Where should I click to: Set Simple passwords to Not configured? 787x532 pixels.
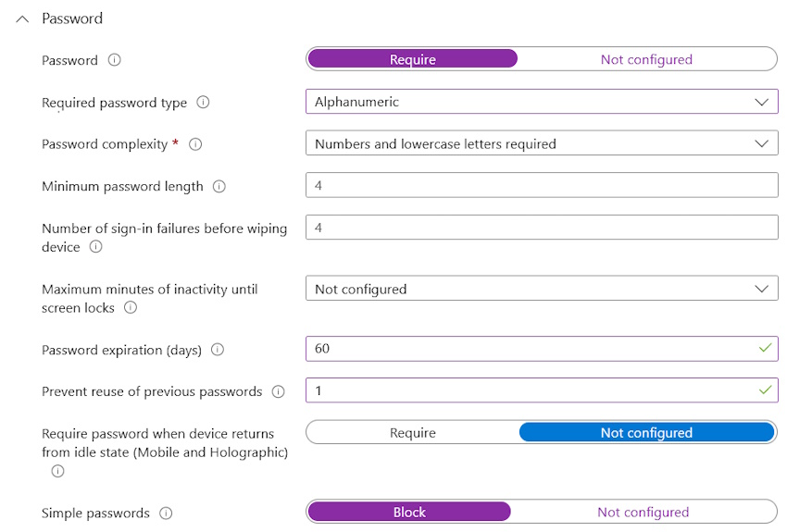[x=643, y=512]
